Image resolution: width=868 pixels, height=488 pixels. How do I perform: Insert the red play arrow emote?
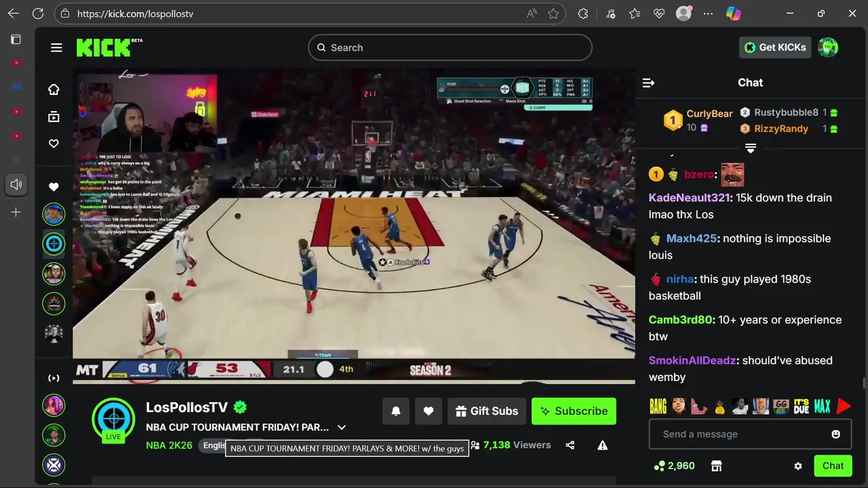click(843, 406)
